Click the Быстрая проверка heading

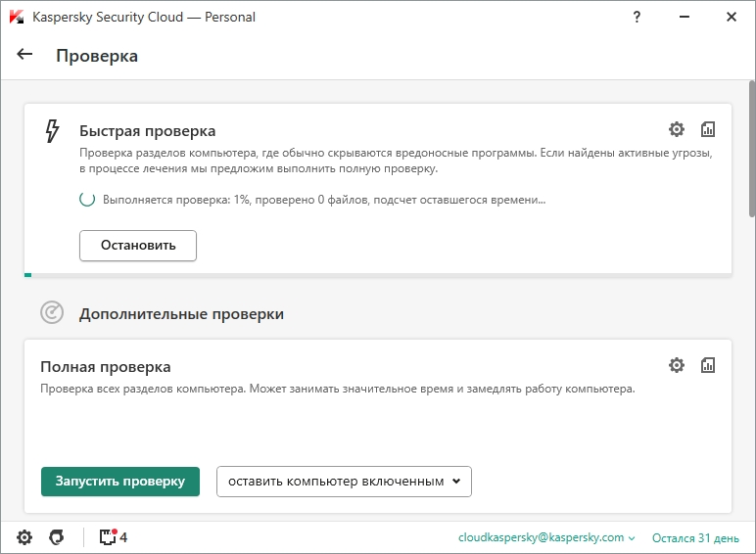pos(148,131)
